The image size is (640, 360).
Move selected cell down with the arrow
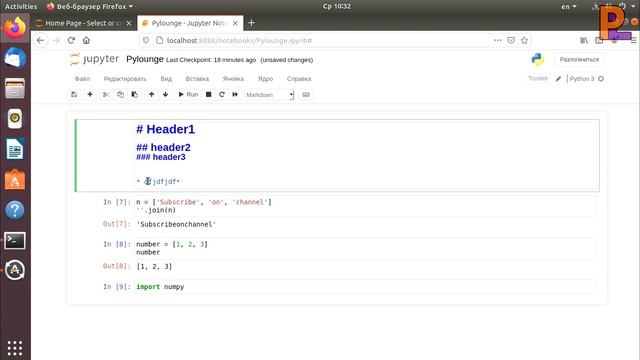pos(165,94)
